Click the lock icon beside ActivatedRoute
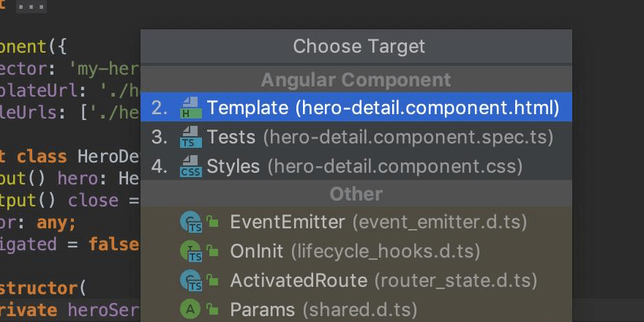Image resolution: width=644 pixels, height=322 pixels. click(x=213, y=280)
